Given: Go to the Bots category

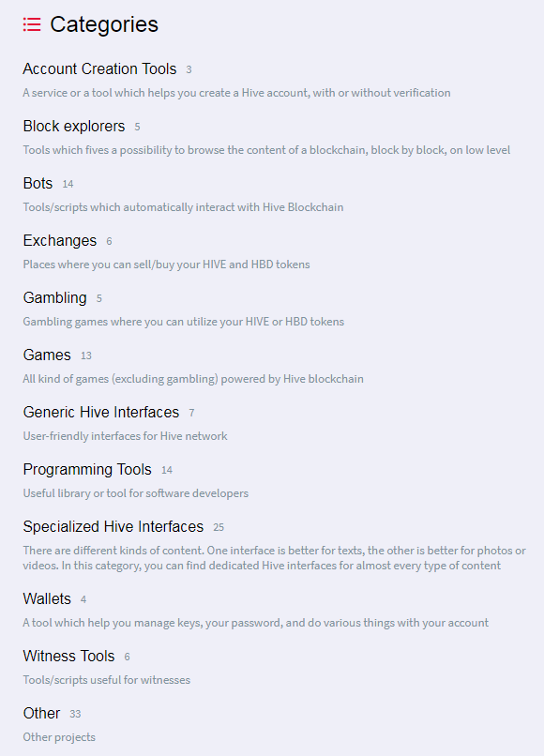Looking at the screenshot, I should (x=38, y=183).
